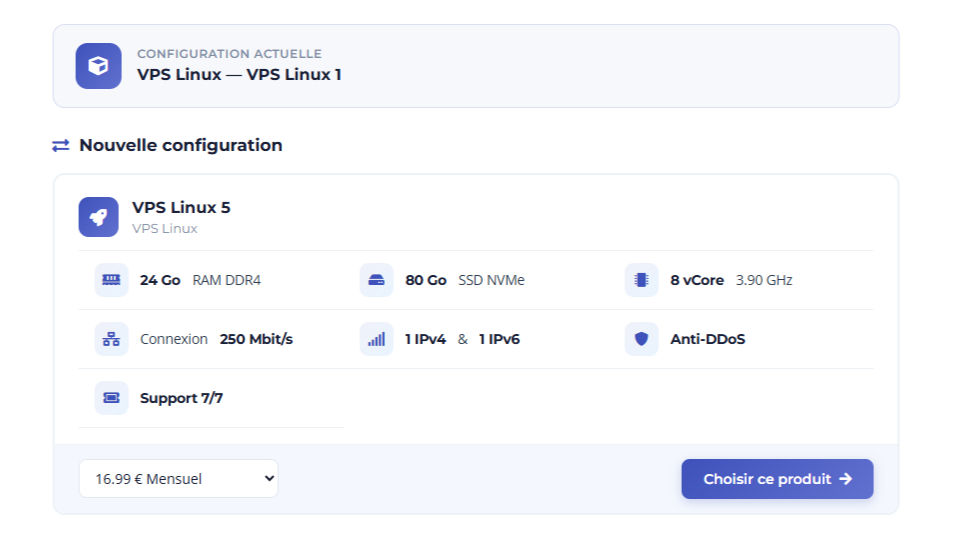Click the Support 7/7 ticket icon
The height and width of the screenshot is (540, 960).
coord(111,398)
